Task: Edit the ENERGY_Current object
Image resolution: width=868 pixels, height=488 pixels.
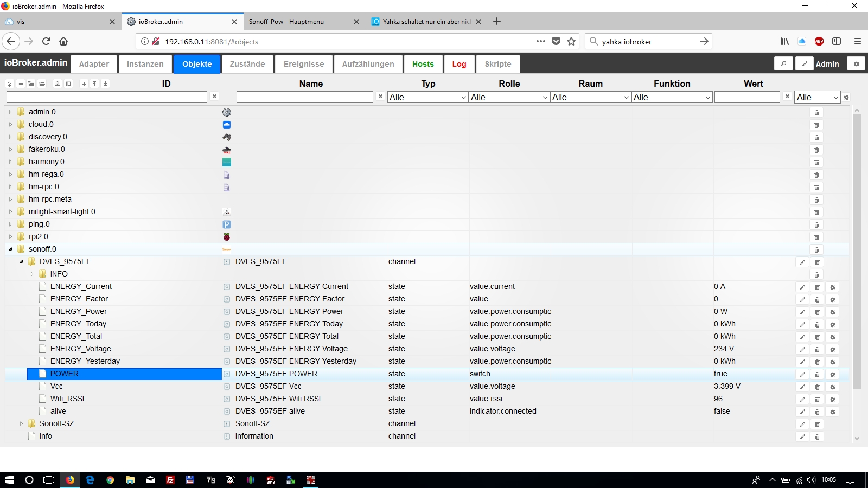Action: pos(802,287)
